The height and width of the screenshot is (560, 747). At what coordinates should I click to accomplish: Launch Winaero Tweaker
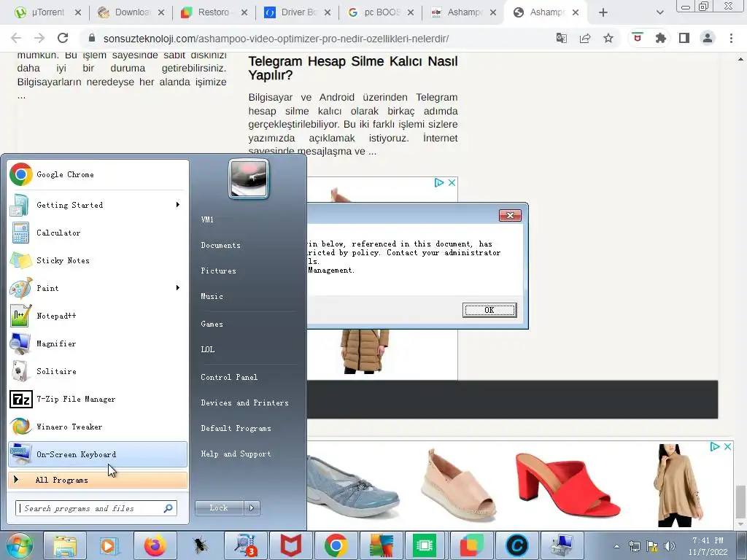(x=98, y=427)
